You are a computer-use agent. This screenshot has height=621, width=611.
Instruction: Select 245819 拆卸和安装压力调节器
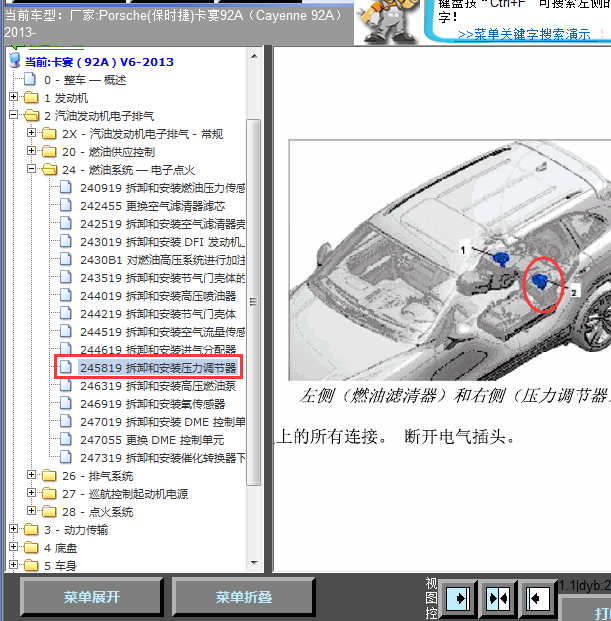tap(158, 368)
